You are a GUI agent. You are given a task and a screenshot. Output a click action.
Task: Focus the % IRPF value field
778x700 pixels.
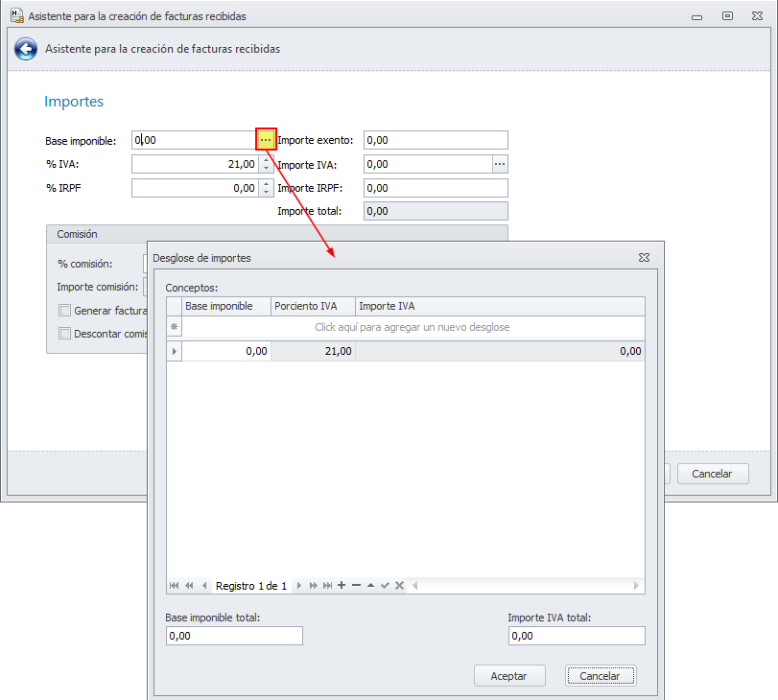point(196,188)
